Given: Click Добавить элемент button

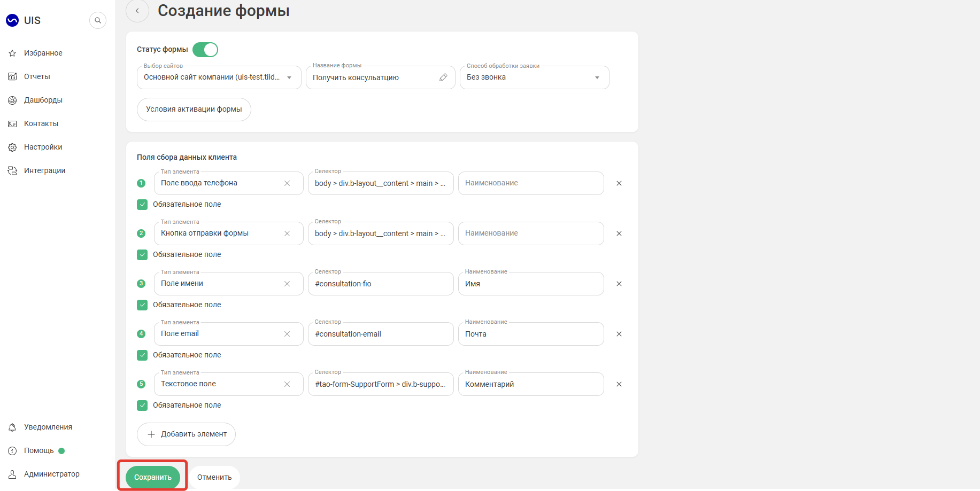Looking at the screenshot, I should [x=187, y=434].
